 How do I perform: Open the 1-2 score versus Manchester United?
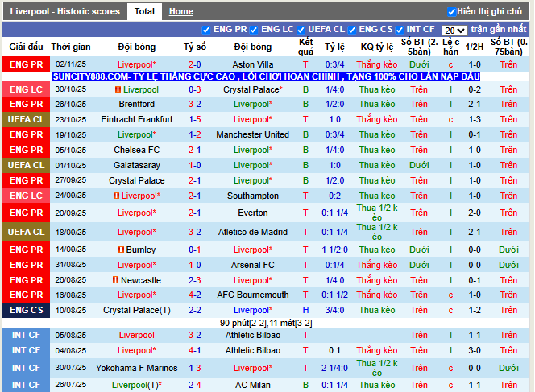195,134
